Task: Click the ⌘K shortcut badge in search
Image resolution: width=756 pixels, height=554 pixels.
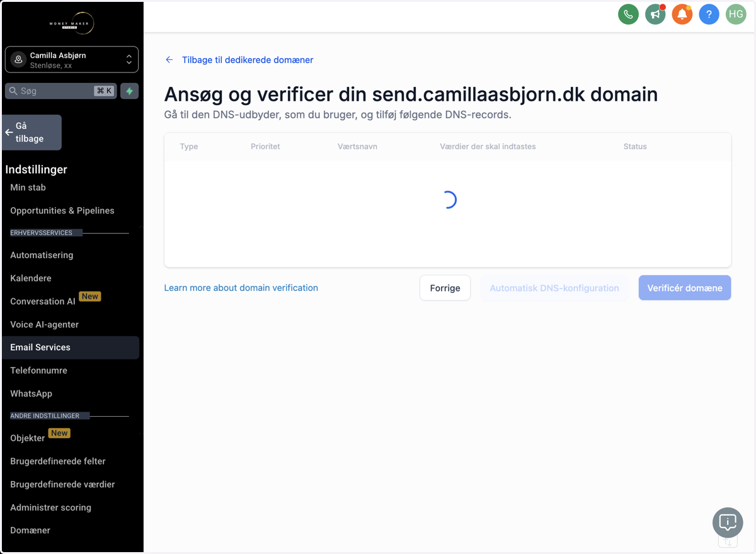Action: click(x=104, y=91)
